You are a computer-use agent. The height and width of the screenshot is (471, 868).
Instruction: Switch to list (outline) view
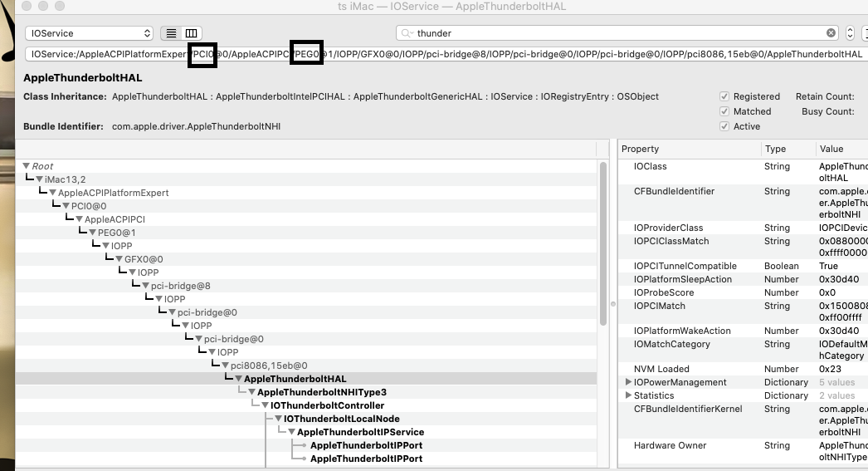click(x=172, y=33)
